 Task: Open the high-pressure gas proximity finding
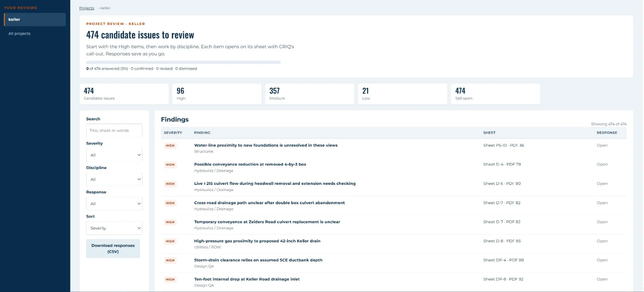tap(257, 241)
